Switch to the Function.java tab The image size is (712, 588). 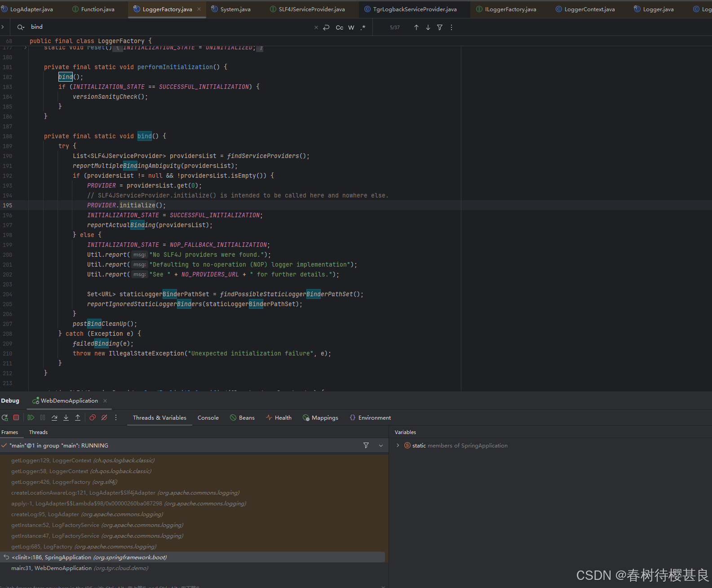(93, 9)
